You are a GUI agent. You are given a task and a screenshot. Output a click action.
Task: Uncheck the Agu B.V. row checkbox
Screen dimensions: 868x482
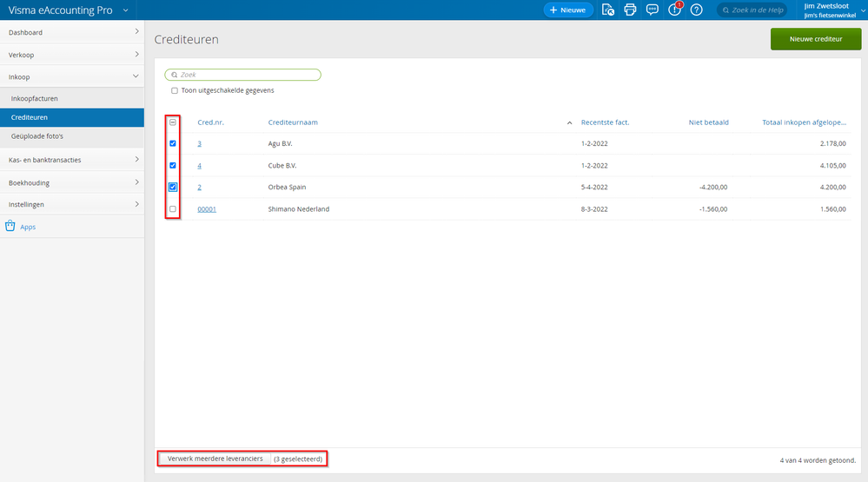[x=173, y=143]
